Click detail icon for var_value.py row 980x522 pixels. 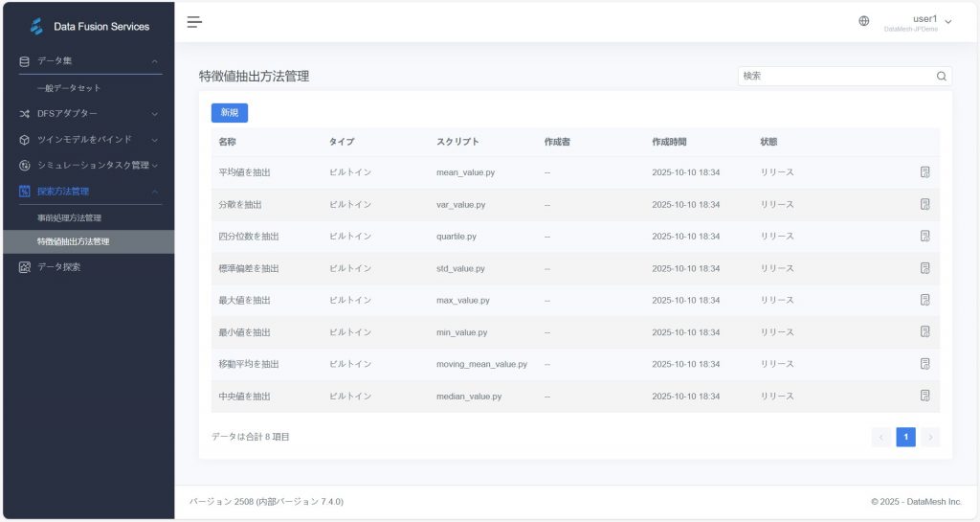(924, 204)
